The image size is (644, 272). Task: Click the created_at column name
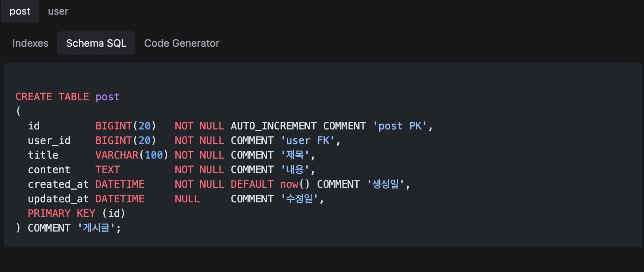coord(58,184)
